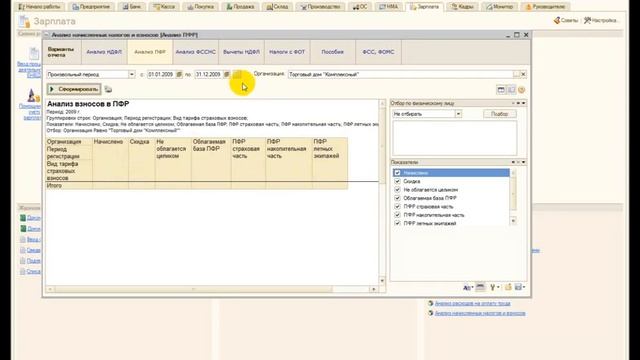Toggle the Начислено checkbox
This screenshot has height=360, width=640.
(x=397, y=173)
